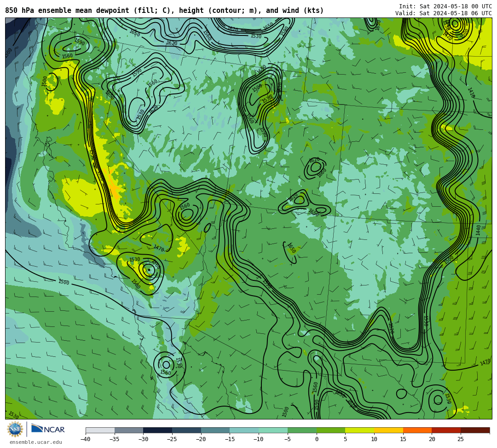Pick the dark brown above-25 swatch
This screenshot has width=497, height=448.
point(475,430)
